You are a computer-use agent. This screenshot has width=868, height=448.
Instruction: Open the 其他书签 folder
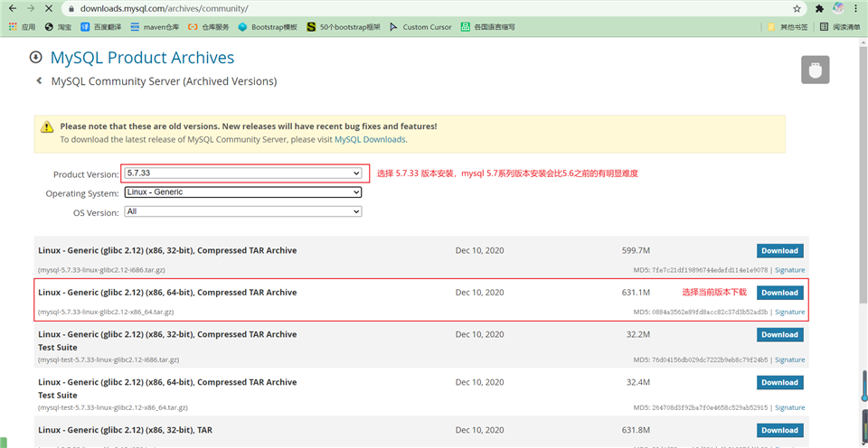click(x=788, y=26)
